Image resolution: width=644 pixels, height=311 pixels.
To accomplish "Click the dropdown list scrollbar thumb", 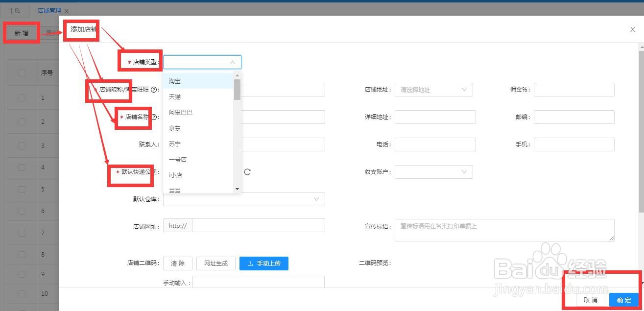I will pyautogui.click(x=237, y=89).
